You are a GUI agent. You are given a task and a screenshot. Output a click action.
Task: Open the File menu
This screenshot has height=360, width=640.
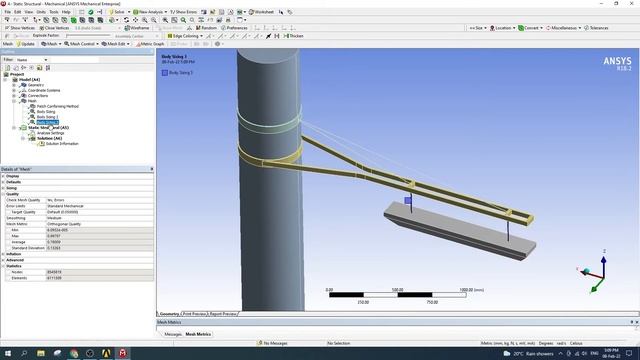coord(8,12)
